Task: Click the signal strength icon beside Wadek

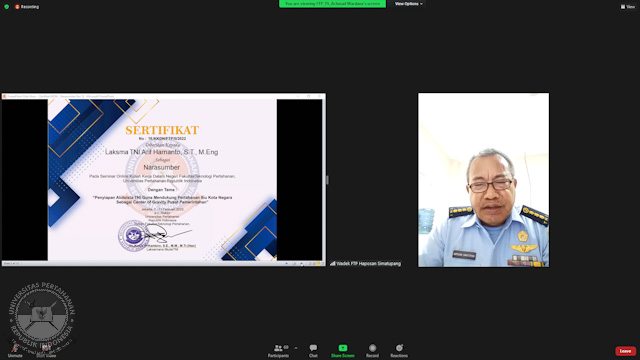Action: tap(333, 264)
